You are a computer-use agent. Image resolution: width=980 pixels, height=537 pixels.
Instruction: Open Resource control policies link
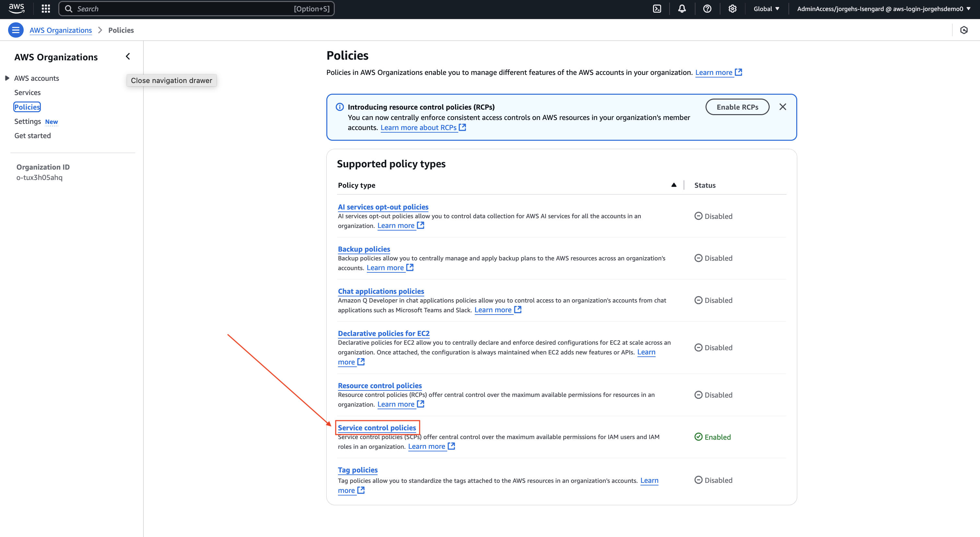tap(380, 386)
